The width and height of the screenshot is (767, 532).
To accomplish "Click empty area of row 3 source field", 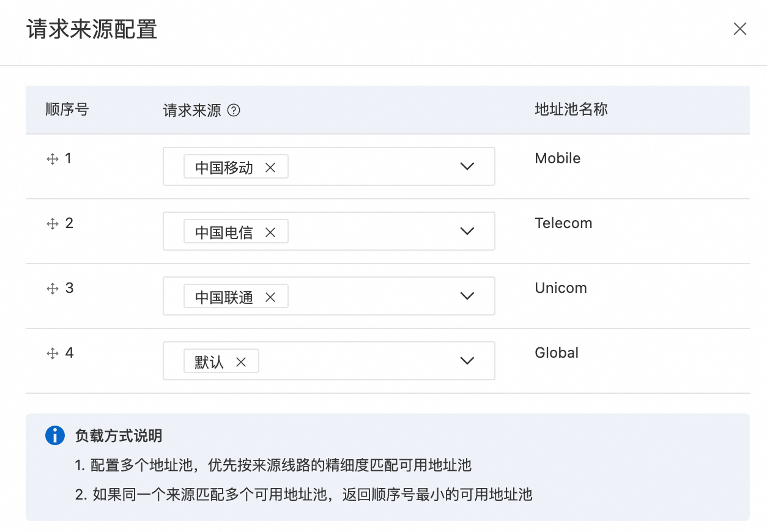I will click(367, 297).
